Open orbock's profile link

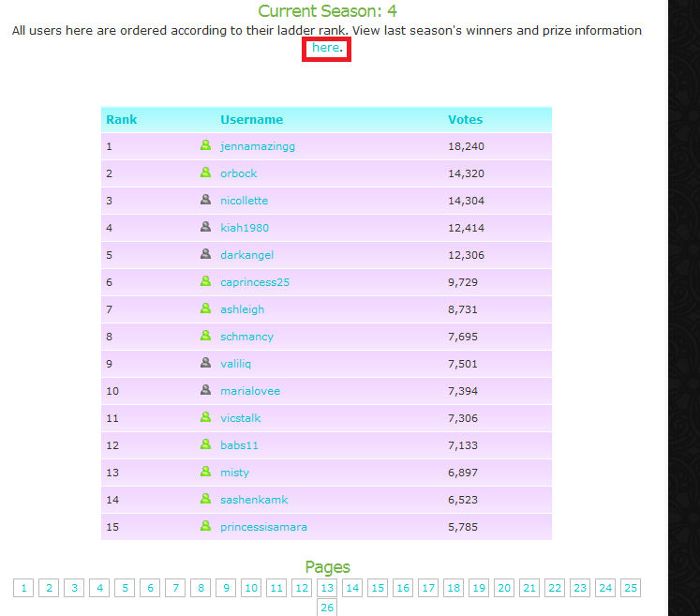(x=238, y=173)
